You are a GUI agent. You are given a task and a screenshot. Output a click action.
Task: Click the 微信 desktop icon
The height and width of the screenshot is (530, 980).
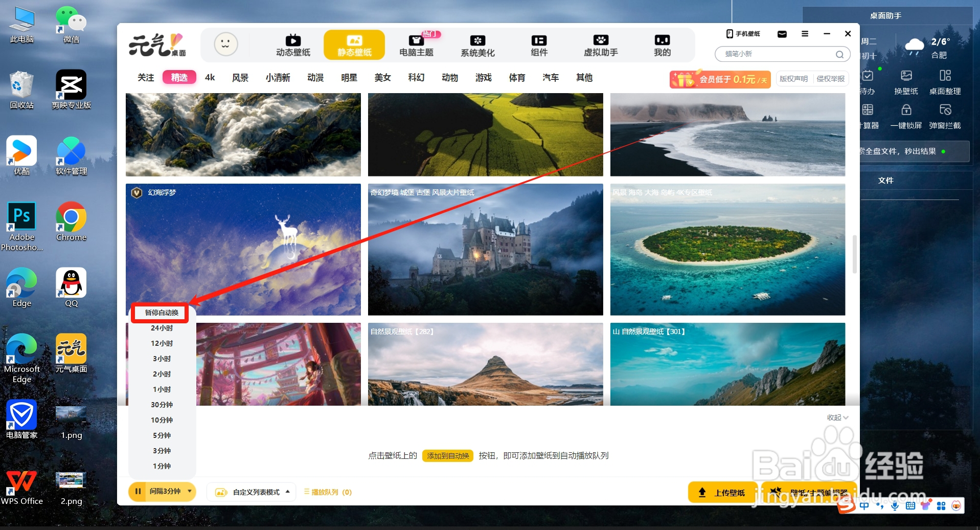coord(71,25)
